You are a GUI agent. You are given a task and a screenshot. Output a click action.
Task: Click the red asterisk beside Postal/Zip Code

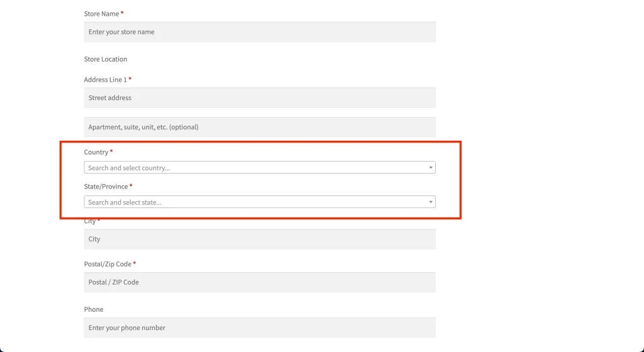pyautogui.click(x=135, y=264)
